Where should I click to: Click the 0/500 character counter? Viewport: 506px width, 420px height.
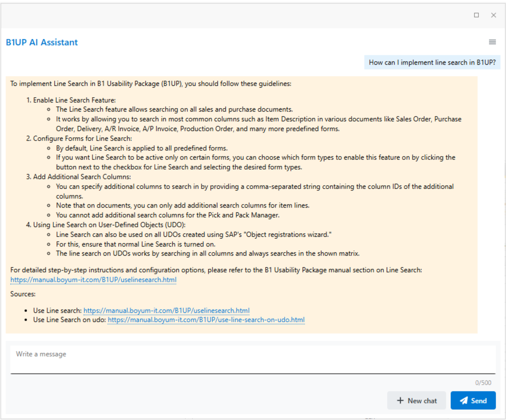coord(483,383)
